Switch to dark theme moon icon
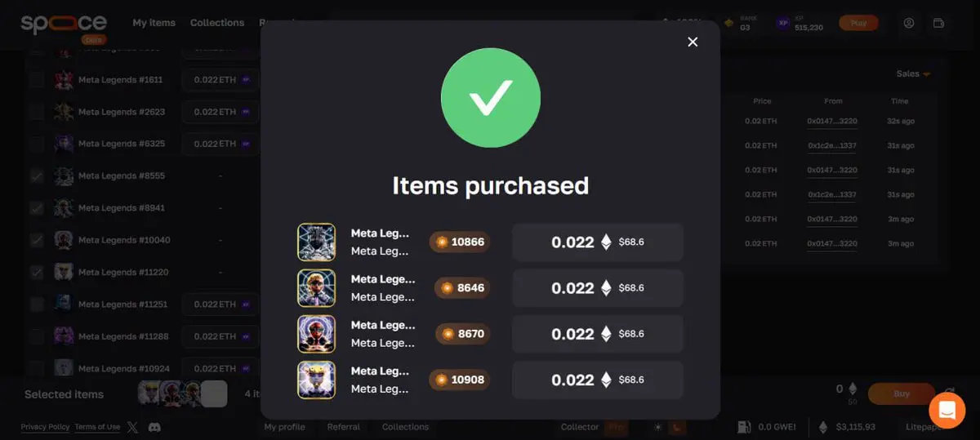Screen dimensions: 980x440 [x=677, y=427]
